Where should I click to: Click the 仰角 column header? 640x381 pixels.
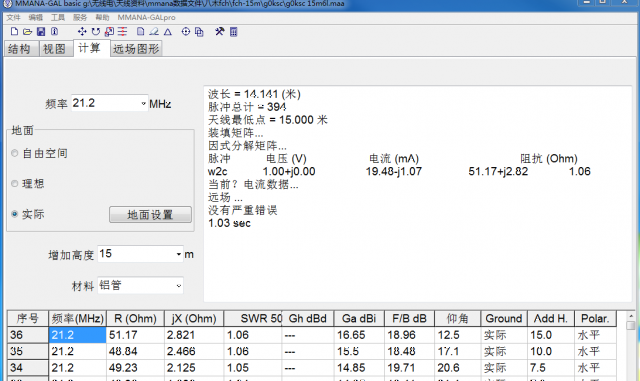(458, 319)
